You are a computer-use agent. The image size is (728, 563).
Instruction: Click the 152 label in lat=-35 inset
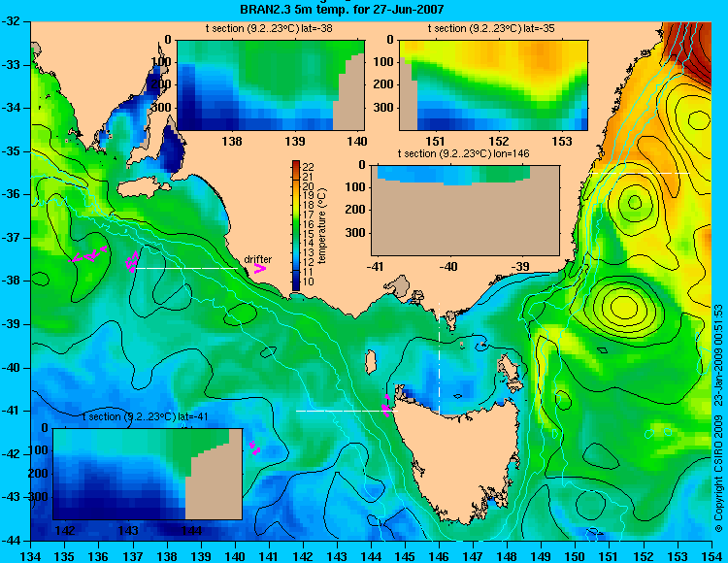tap(499, 141)
